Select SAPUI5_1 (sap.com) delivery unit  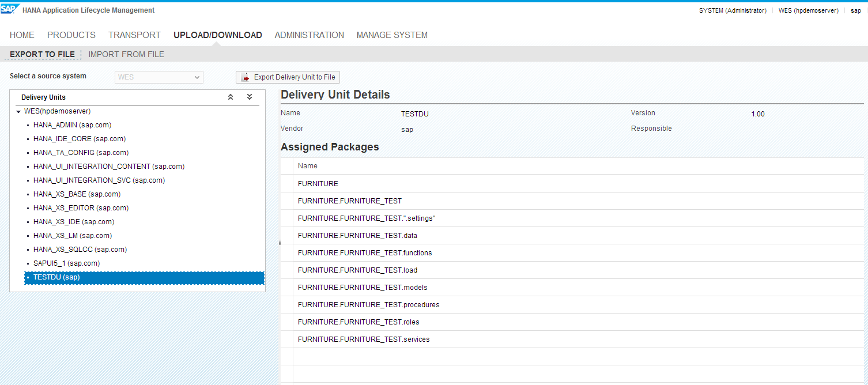coord(66,263)
